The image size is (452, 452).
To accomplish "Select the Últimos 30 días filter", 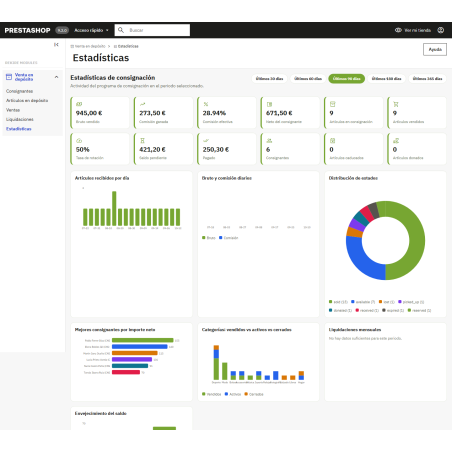I will (x=269, y=79).
